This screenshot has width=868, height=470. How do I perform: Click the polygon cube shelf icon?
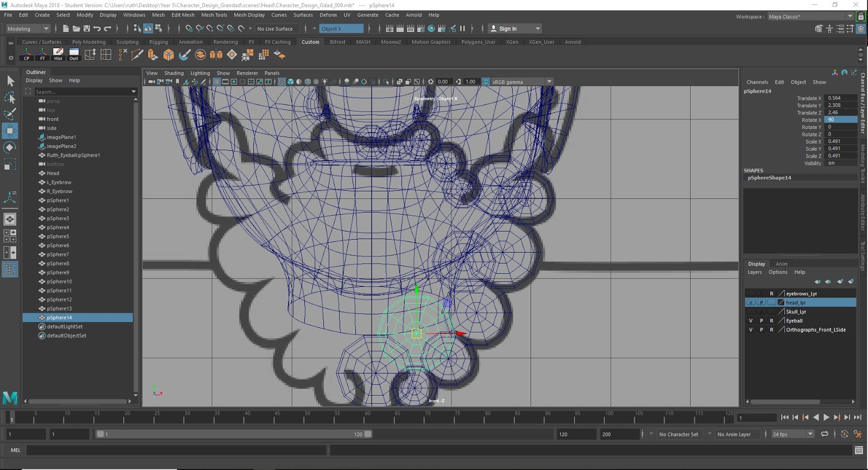(169, 55)
